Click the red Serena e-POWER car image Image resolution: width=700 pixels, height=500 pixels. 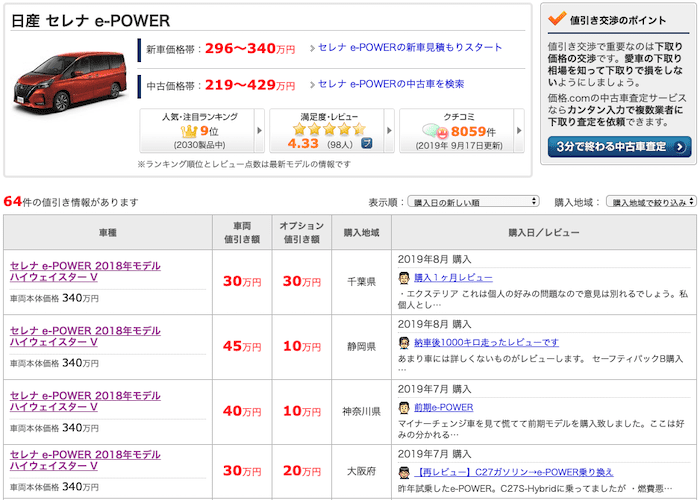[x=71, y=81]
